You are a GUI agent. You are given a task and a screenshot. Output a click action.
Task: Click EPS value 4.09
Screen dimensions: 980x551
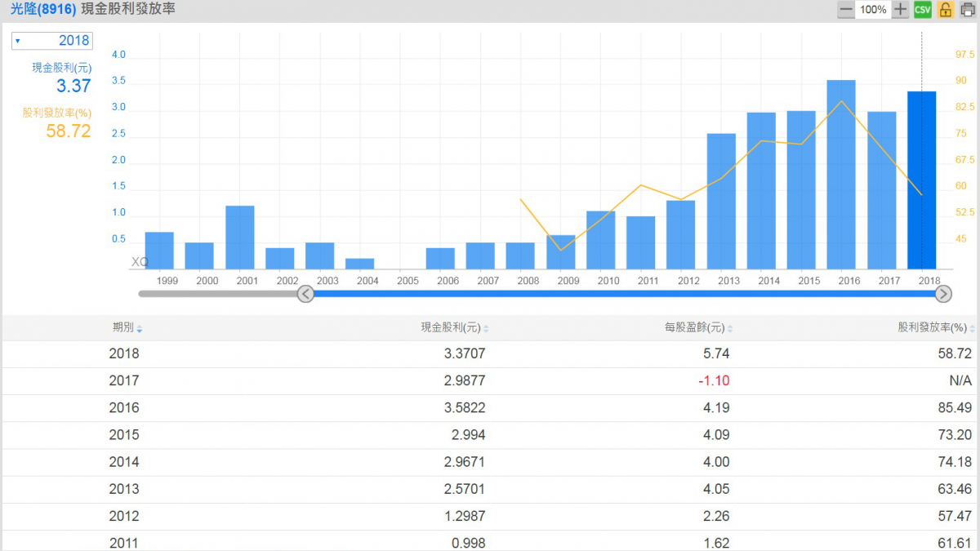(716, 434)
